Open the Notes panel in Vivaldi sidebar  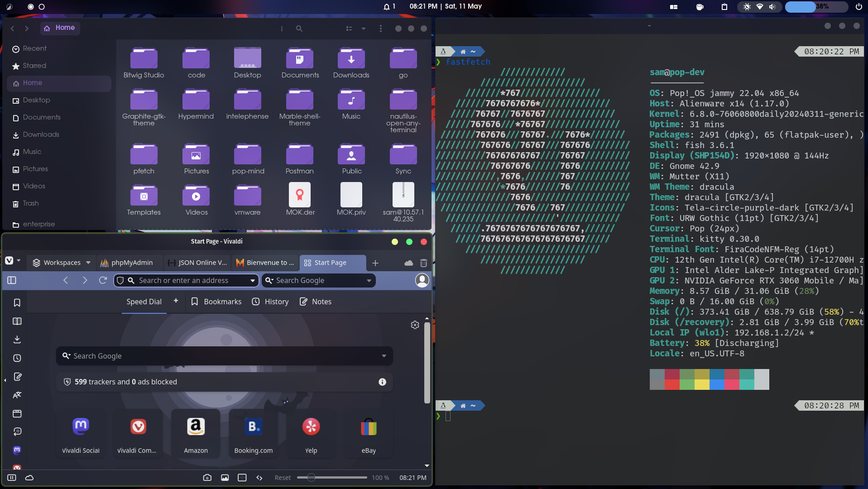coord(17,377)
